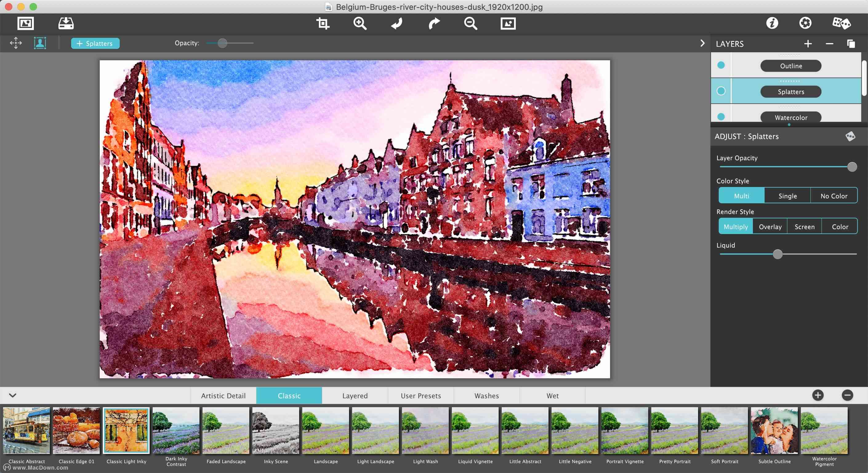Click the Add Layer plus button

(809, 44)
